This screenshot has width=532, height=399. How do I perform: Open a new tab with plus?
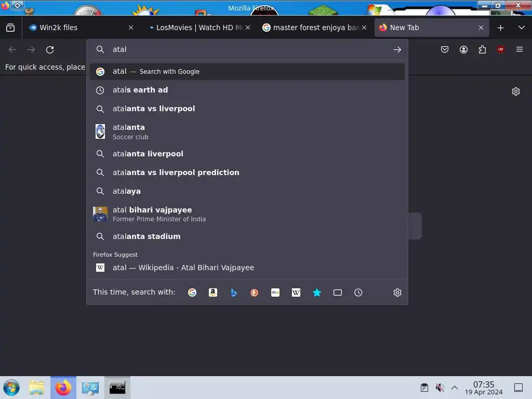[500, 28]
